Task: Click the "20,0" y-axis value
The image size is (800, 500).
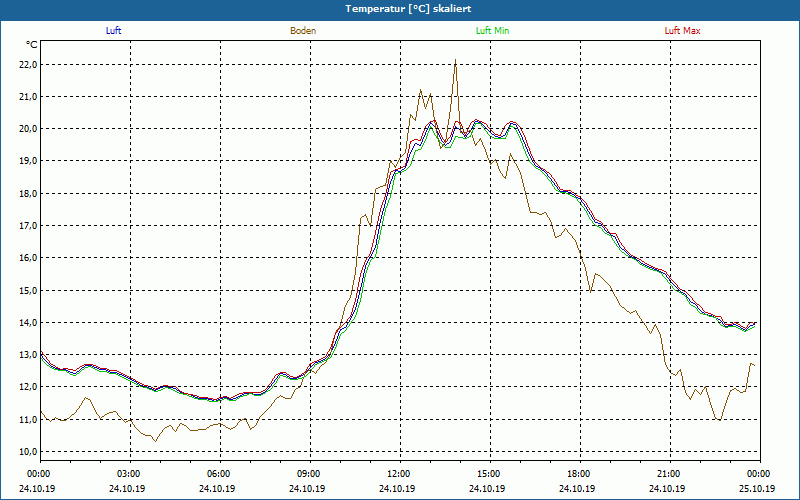Action: [29, 129]
